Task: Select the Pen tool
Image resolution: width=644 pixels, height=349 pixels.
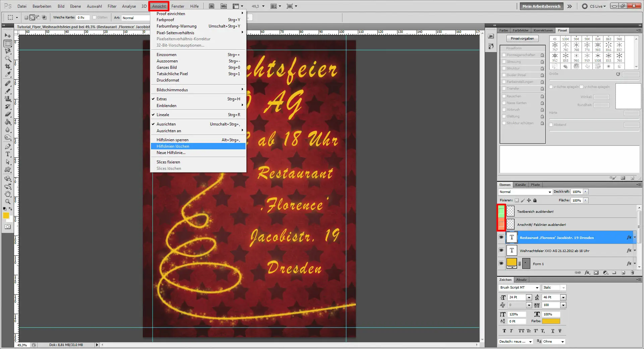Action: click(x=8, y=147)
